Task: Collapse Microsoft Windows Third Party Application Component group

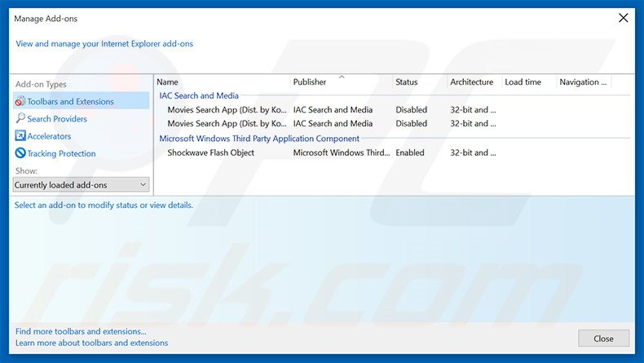Action: pyautogui.click(x=259, y=139)
